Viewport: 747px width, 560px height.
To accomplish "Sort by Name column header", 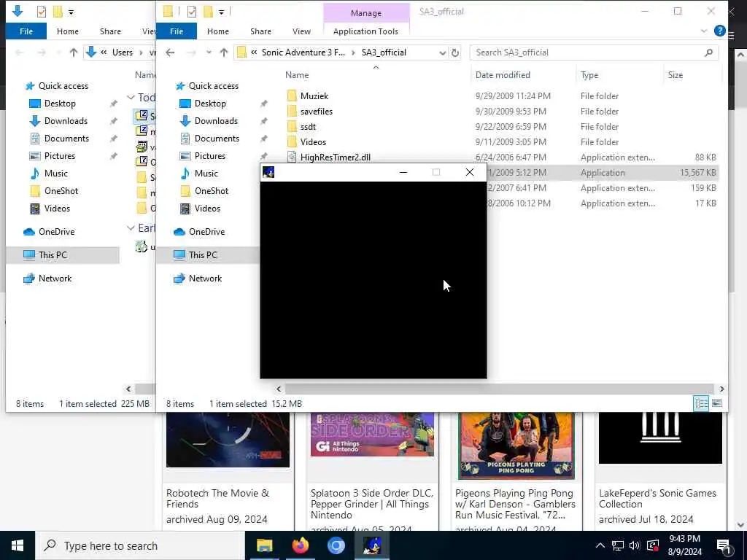I will [297, 75].
